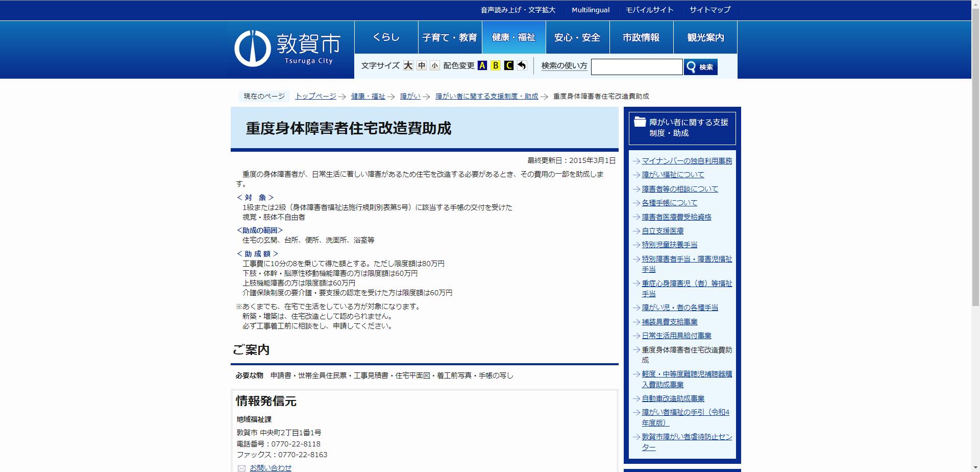The width and height of the screenshot is (980, 472).
Task: Open 重症心身障害児（者）等福祉手当 sidebar link
Action: tap(687, 289)
